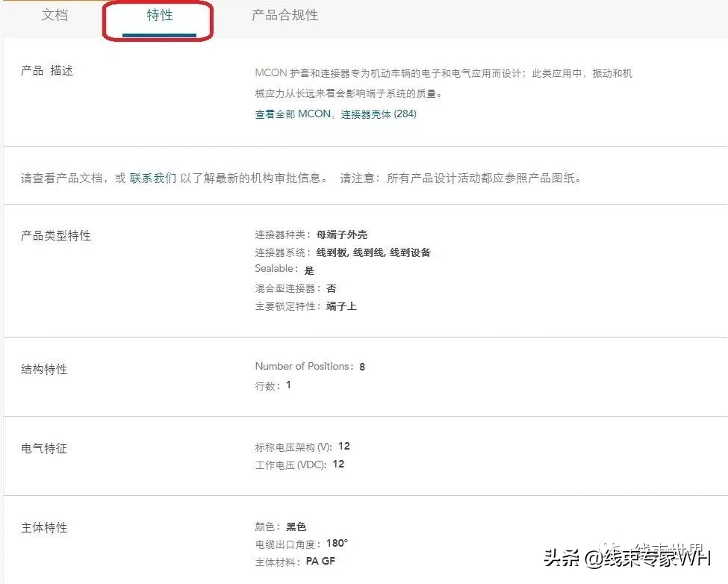Click the 联系我们 link
This screenshot has height=584, width=728.
pos(153,178)
